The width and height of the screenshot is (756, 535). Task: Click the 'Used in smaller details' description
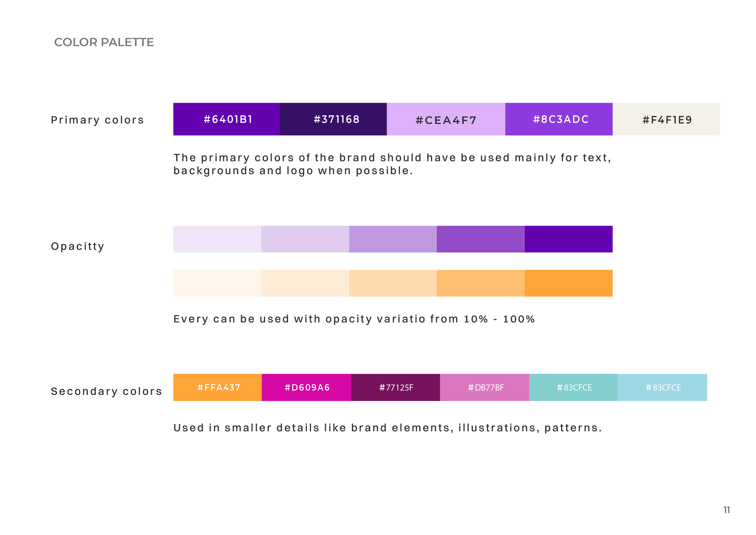[388, 428]
